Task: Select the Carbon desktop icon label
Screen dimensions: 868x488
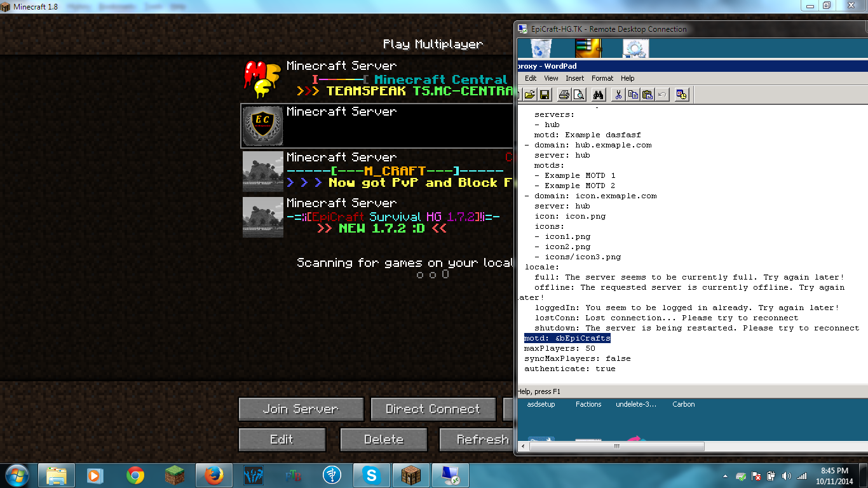Action: click(x=684, y=404)
